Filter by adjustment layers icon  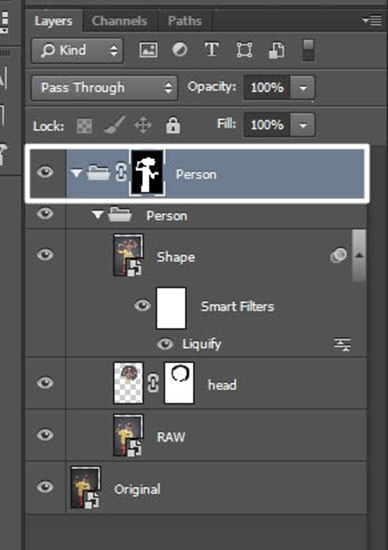point(180,50)
